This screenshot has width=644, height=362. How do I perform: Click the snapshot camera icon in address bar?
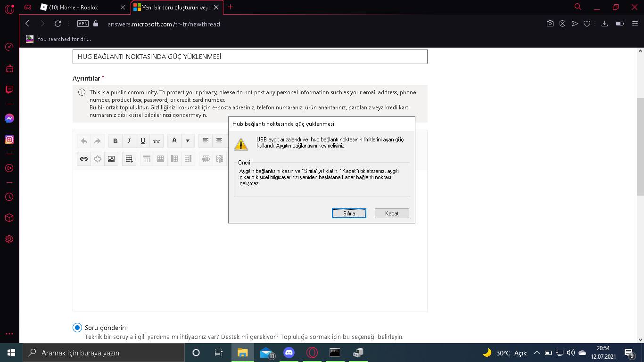coord(550,24)
